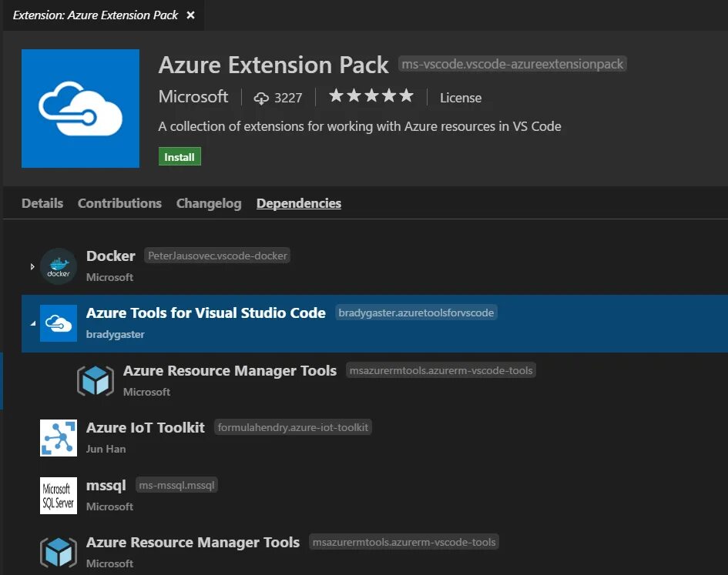Click bradygaster.azuretoolsforvscode identifier badge
Screen dimensions: 728x575
click(x=416, y=313)
